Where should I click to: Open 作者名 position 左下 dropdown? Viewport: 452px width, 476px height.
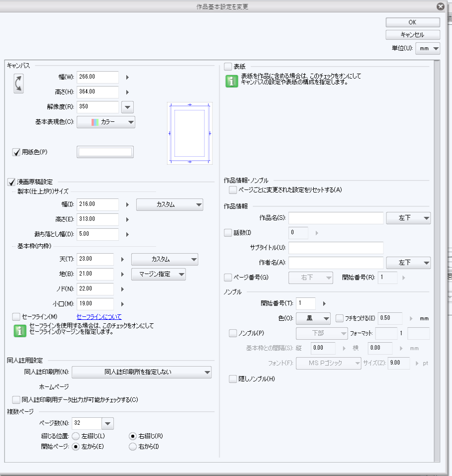click(x=408, y=263)
